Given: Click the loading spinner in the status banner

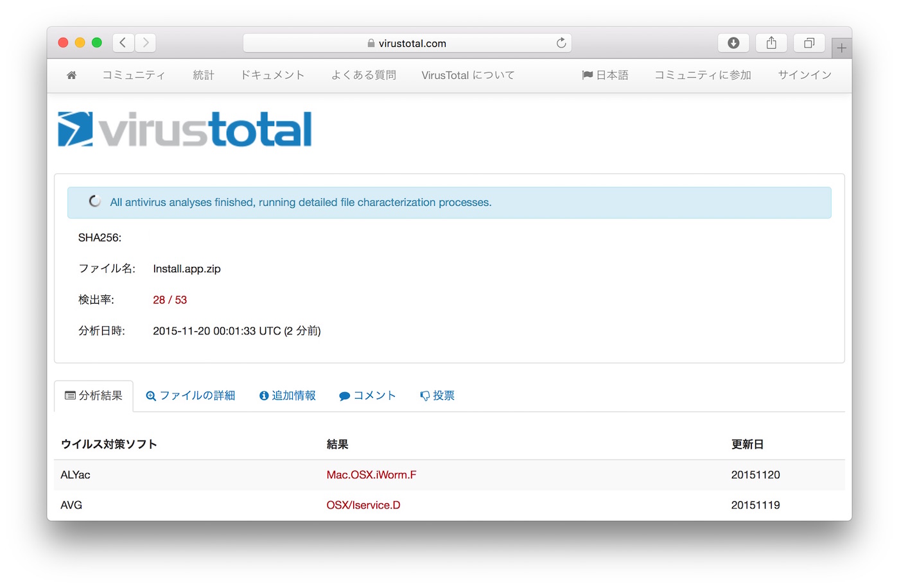Looking at the screenshot, I should click(x=95, y=202).
